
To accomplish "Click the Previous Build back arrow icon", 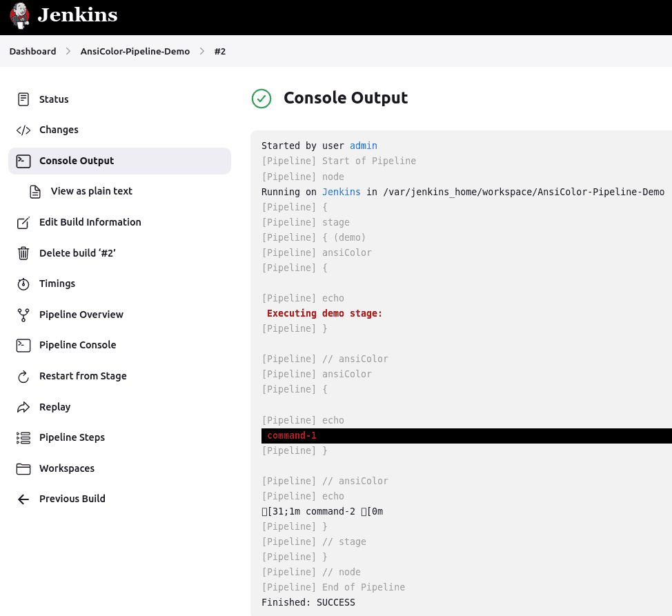I will 23,499.
